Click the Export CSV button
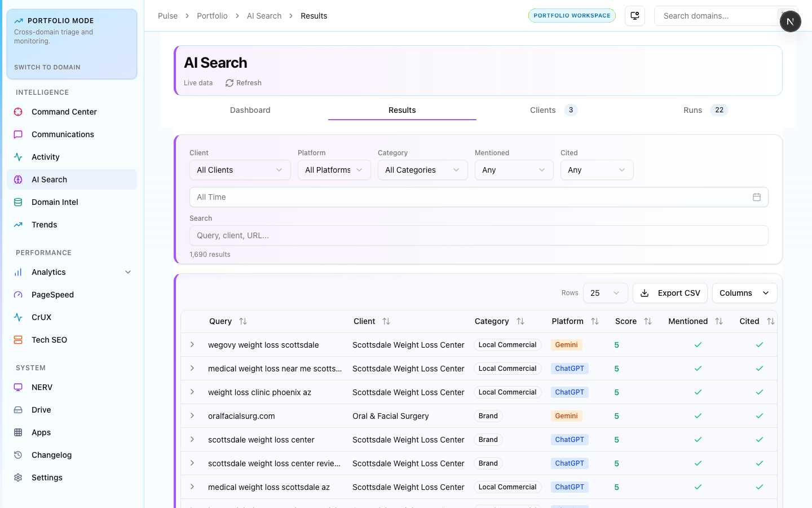Image resolution: width=812 pixels, height=508 pixels. click(670, 293)
